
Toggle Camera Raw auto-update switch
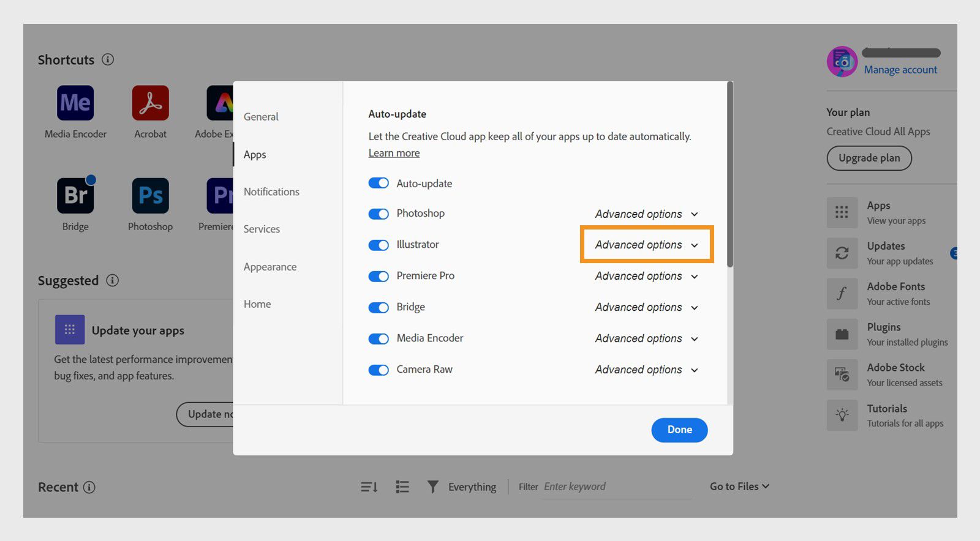(379, 370)
